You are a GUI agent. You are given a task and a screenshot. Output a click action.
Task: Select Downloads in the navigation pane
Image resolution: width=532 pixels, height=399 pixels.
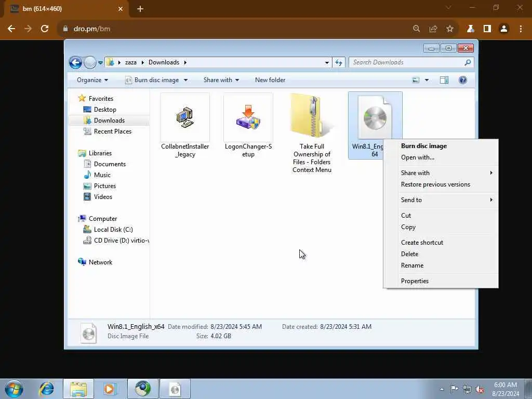point(109,121)
